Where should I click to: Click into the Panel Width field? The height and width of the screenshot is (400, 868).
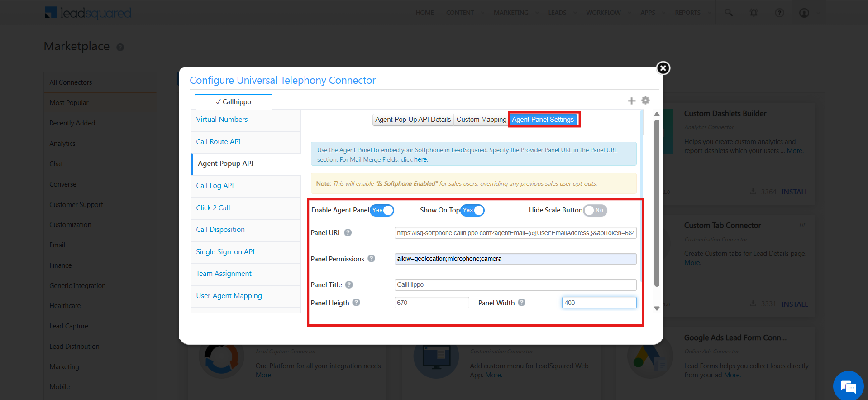click(599, 303)
